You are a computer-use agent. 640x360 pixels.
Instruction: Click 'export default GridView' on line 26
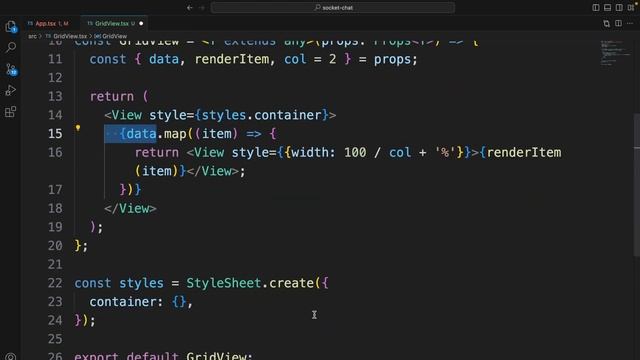tap(160, 356)
